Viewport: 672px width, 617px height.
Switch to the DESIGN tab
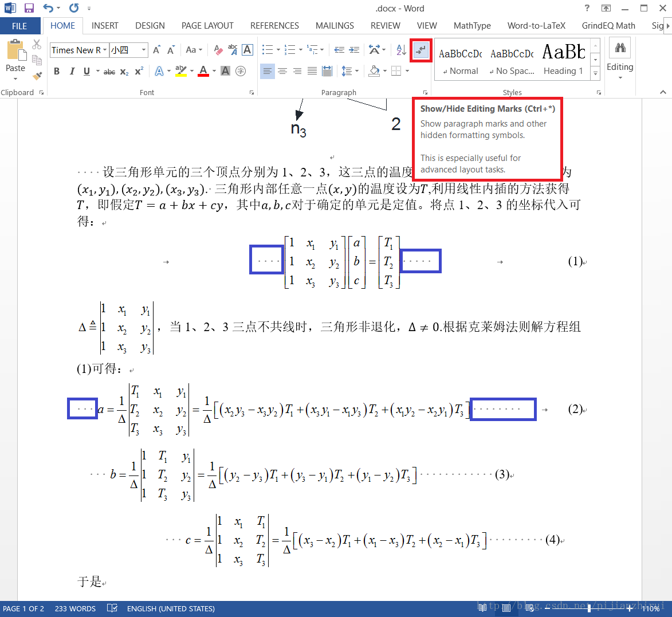coord(150,26)
